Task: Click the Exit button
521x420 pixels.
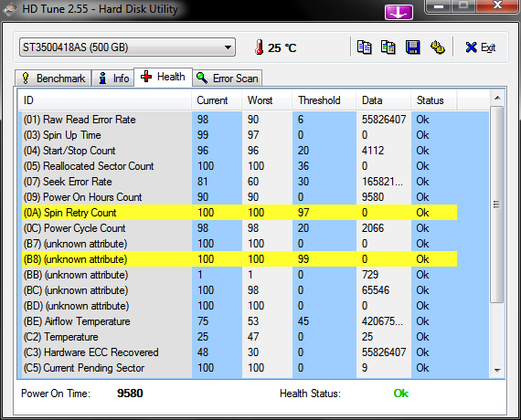Action: point(481,47)
